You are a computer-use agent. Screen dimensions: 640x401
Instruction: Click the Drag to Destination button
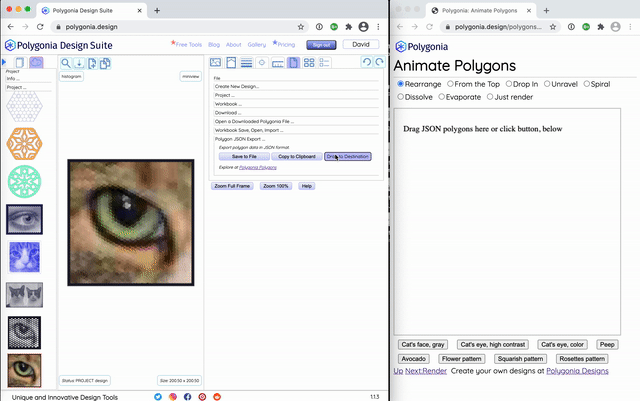[348, 156]
